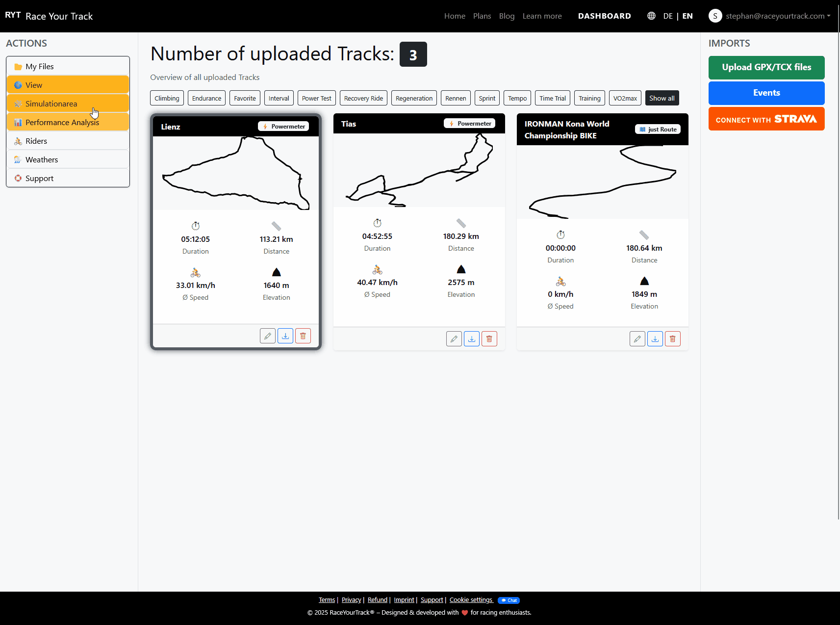Click the Upload GPX/TCX files button
840x625 pixels.
click(766, 67)
